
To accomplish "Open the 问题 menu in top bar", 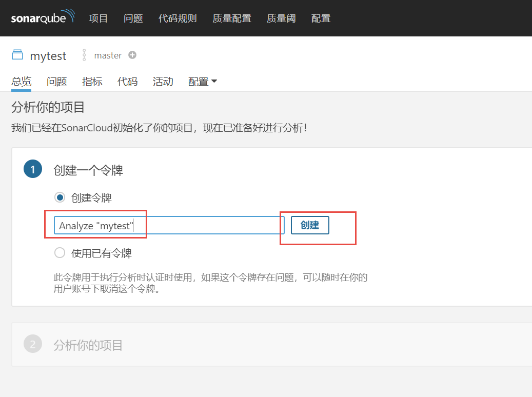I will tap(133, 18).
